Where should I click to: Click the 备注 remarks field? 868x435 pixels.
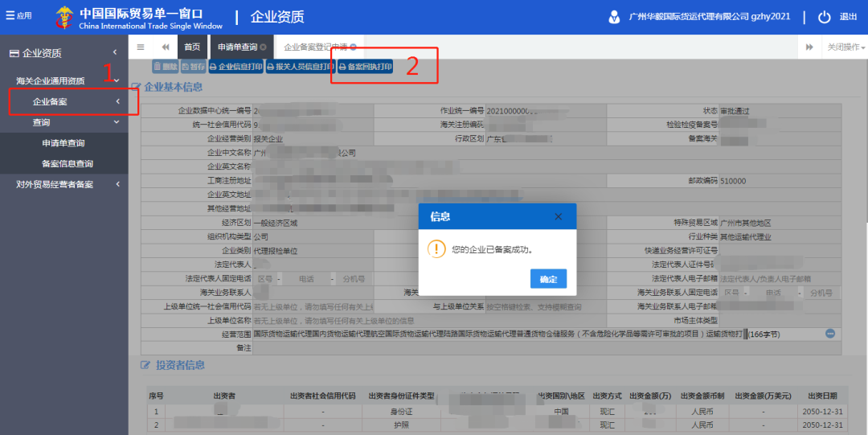(x=547, y=348)
